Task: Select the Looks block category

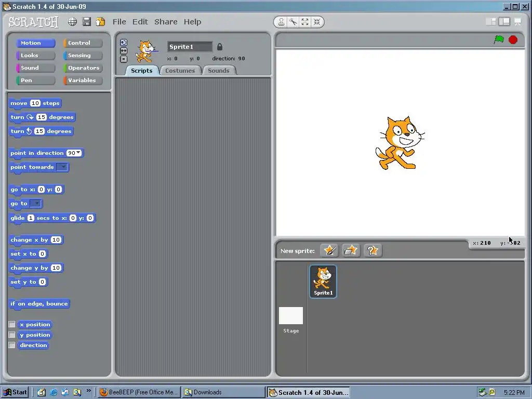Action: pyautogui.click(x=36, y=55)
